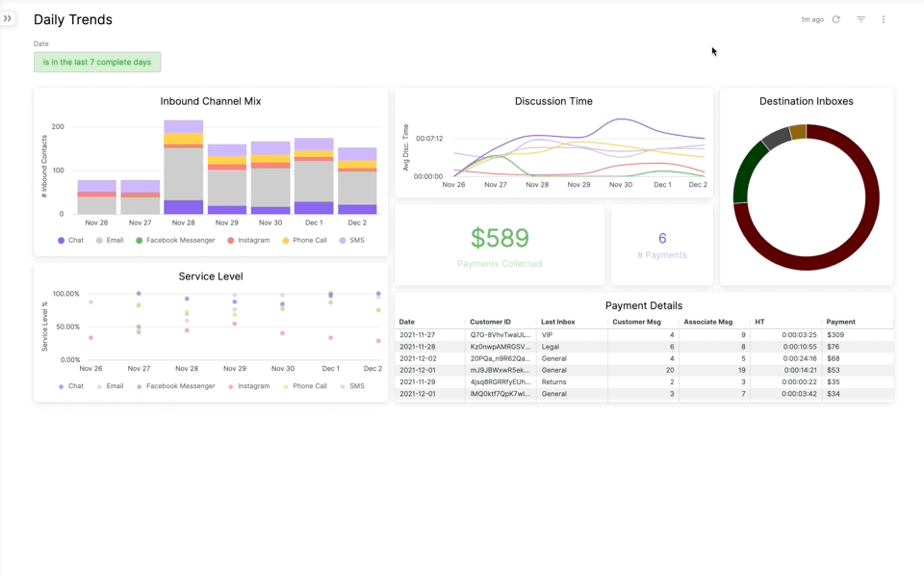The width and height of the screenshot is (924, 576).
Task: Click the 6 # Payments value
Action: coord(662,238)
